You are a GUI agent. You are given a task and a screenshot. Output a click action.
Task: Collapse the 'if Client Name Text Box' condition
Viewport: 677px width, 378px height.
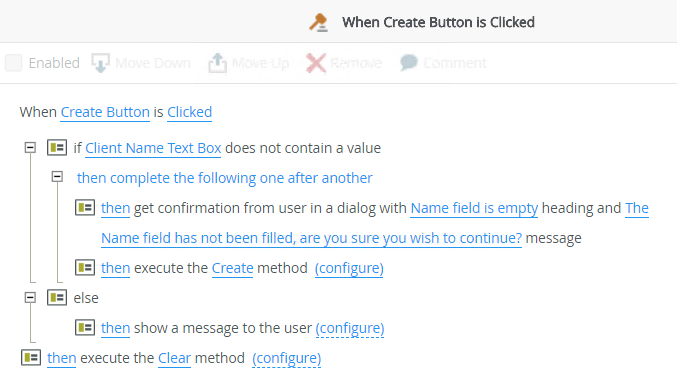30,148
